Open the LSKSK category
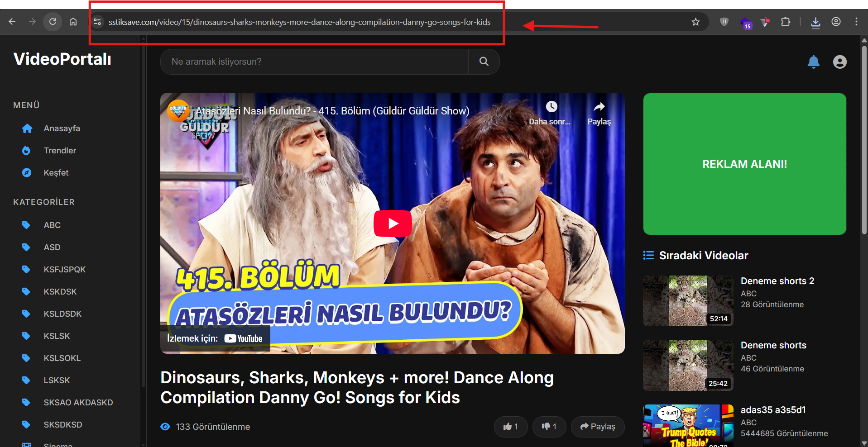868x447 pixels. tap(57, 380)
